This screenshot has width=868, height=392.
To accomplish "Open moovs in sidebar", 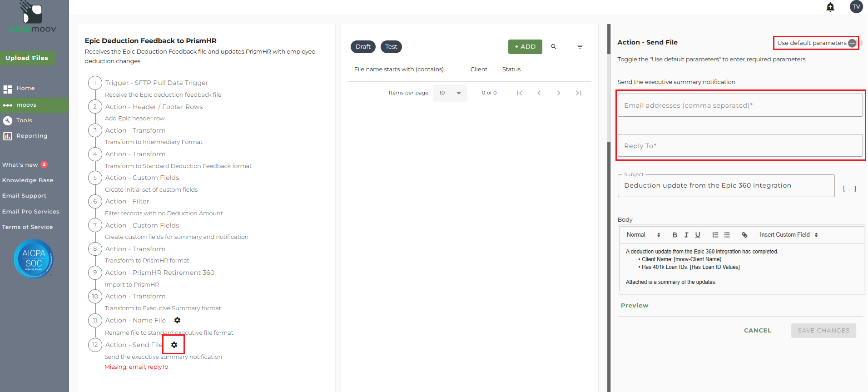I will (35, 105).
